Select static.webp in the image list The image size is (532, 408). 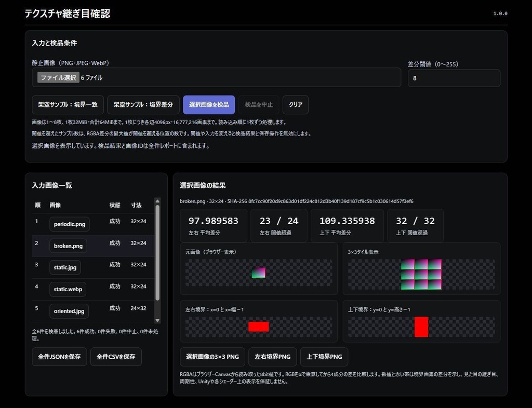coord(68,290)
